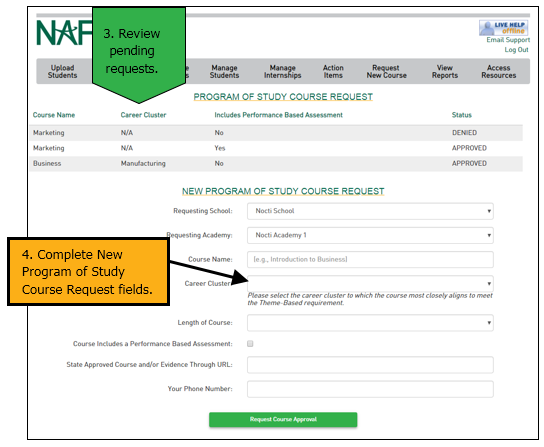The width and height of the screenshot is (544, 447).
Task: Focus the Your Phone Number field
Action: [x=370, y=389]
